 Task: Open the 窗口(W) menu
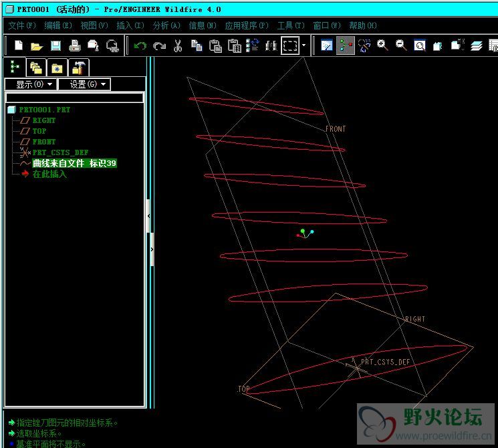[x=327, y=25]
